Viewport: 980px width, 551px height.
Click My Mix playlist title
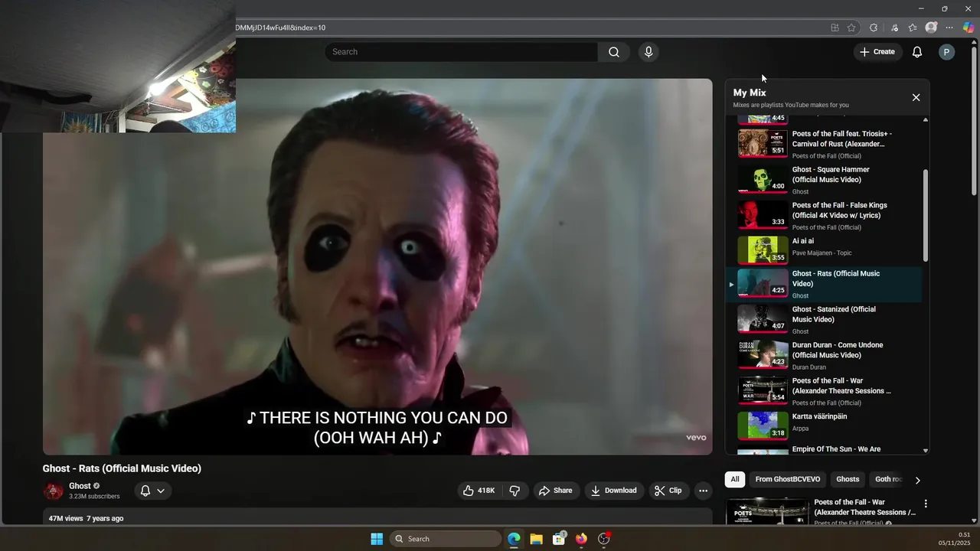click(x=750, y=93)
